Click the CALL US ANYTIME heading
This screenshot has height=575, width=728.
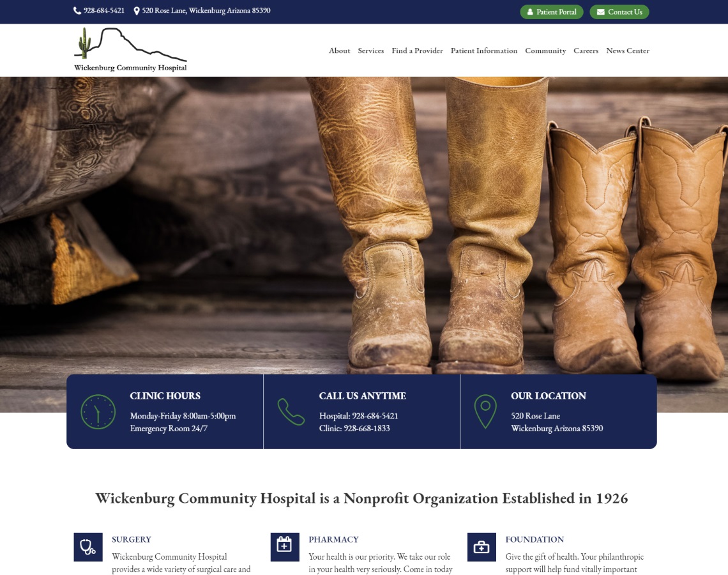[363, 395]
